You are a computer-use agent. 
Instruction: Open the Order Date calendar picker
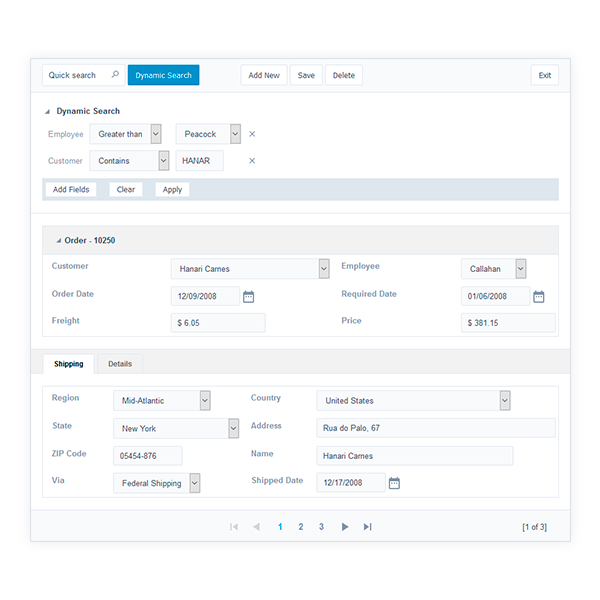pyautogui.click(x=249, y=296)
